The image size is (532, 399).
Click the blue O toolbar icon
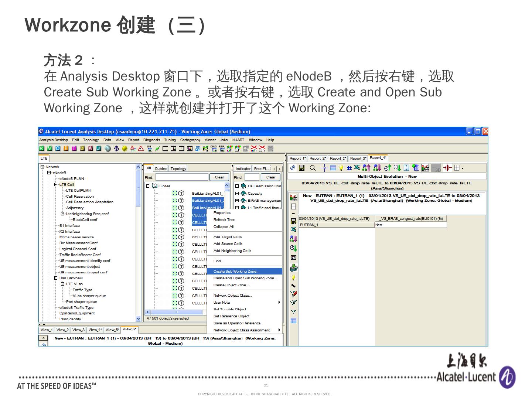coord(58,149)
